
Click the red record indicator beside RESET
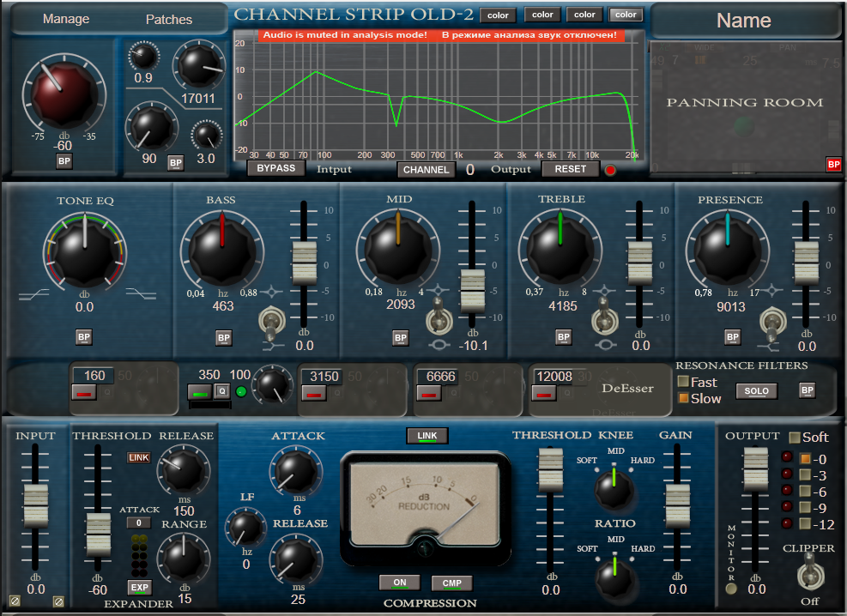(x=610, y=170)
